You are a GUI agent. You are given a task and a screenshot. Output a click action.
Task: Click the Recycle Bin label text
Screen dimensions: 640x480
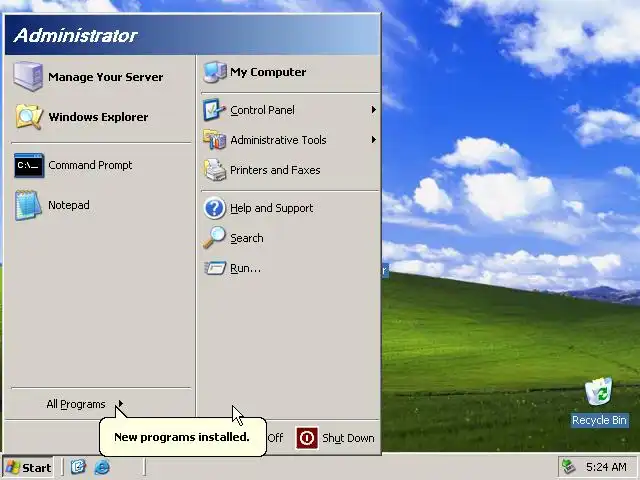click(x=599, y=420)
